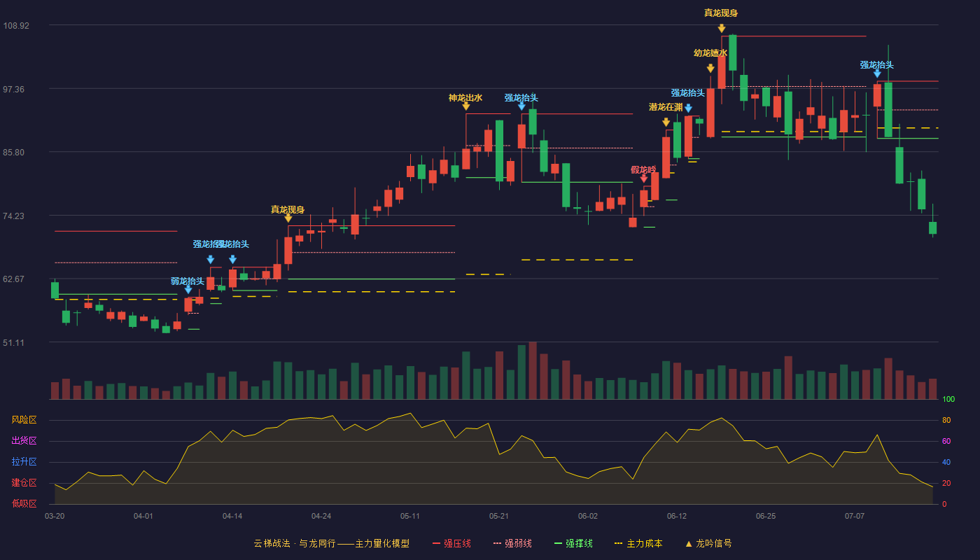Click the 真龙现身 arrow near the 74.23 level
The image size is (980, 560).
click(288, 218)
